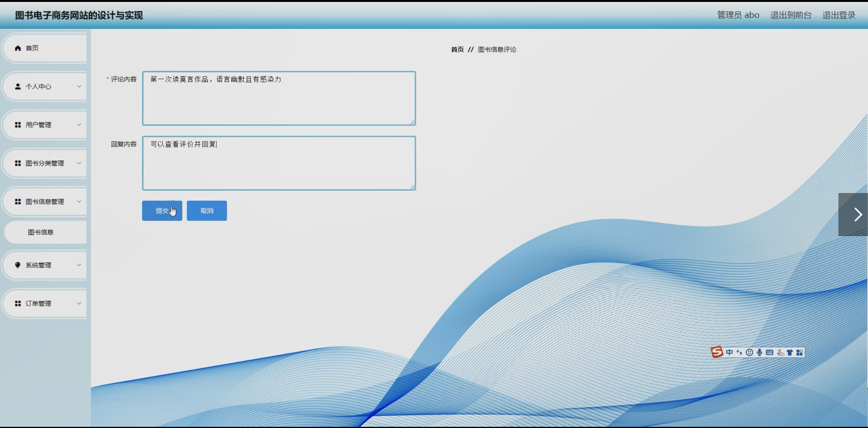Open the soft keyboard icon in IME bar
This screenshot has width=868, height=428.
[x=770, y=352]
